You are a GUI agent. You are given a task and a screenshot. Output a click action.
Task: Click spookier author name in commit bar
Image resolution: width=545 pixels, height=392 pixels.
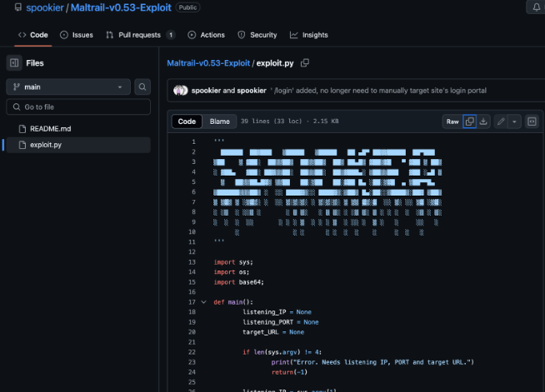pyautogui.click(x=206, y=91)
